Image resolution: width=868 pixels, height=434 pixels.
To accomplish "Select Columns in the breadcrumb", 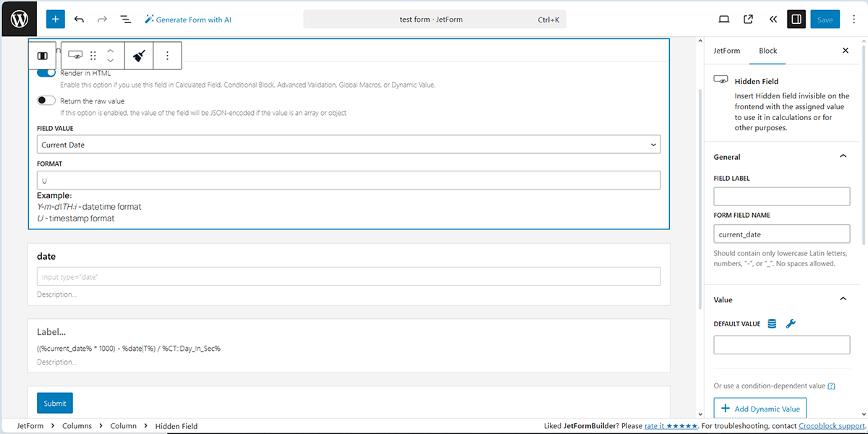I will pyautogui.click(x=77, y=426).
